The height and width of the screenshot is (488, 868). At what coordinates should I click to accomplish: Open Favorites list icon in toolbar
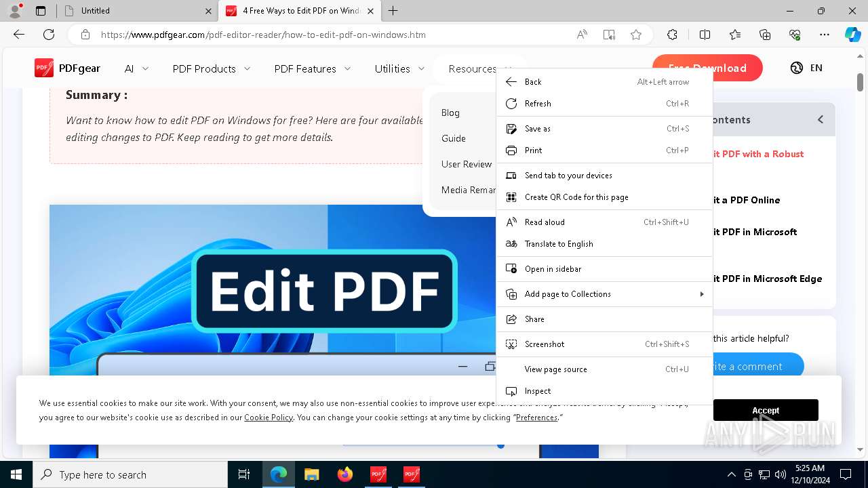735,35
